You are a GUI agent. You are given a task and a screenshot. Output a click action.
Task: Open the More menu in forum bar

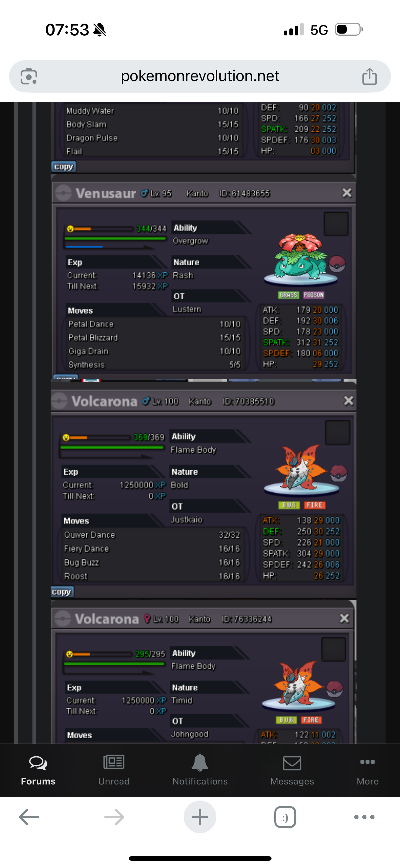pos(367,770)
